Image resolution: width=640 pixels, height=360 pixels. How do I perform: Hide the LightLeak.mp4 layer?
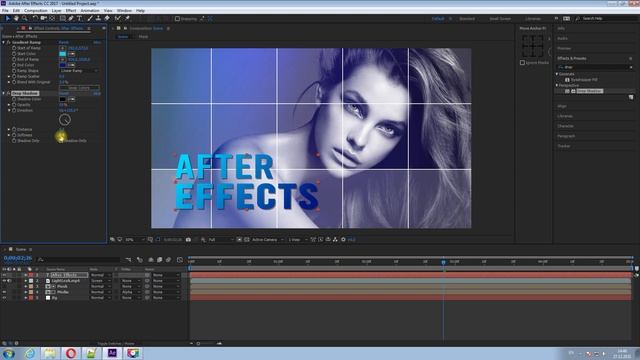click(x=4, y=281)
